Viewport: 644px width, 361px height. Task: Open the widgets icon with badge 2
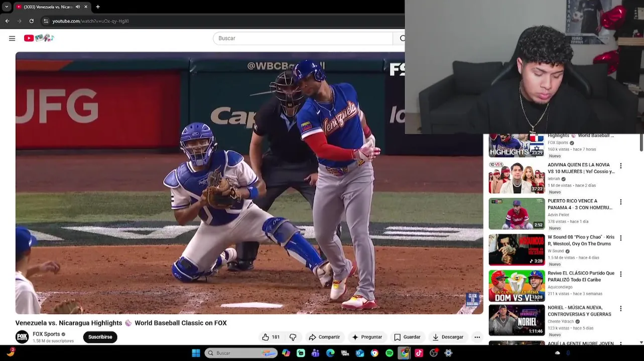click(11, 352)
